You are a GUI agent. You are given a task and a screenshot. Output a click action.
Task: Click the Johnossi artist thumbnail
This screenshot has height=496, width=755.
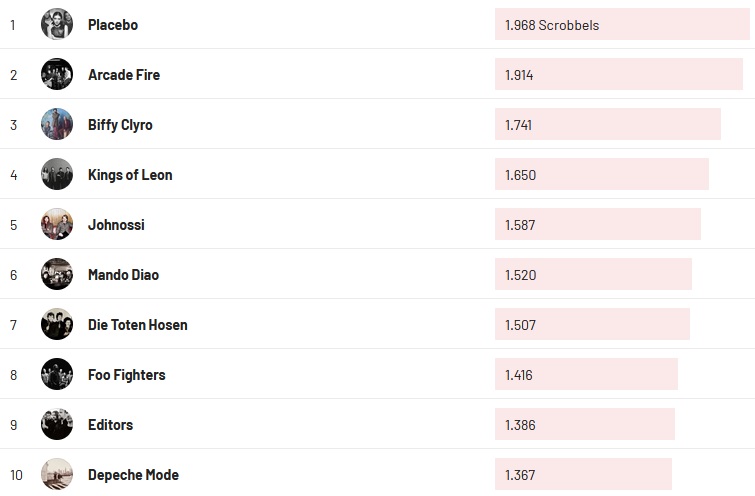coord(57,224)
